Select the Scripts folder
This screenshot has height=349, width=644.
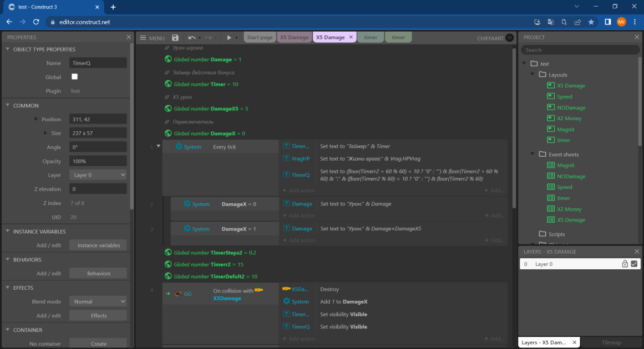point(556,234)
